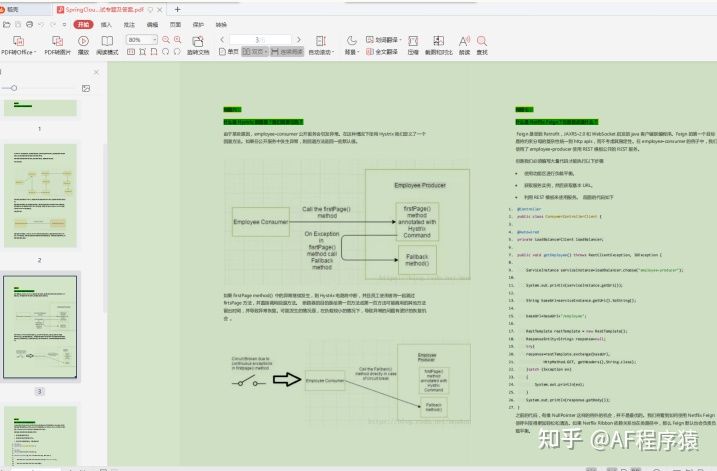Click the redo arrow icon
Screen dimensions: 717x471
[x=53, y=24]
